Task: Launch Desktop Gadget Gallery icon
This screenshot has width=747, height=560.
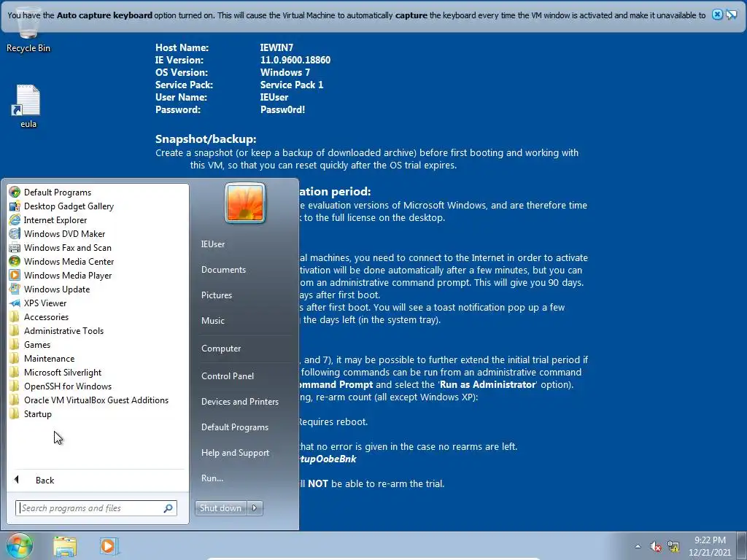Action: click(x=15, y=206)
